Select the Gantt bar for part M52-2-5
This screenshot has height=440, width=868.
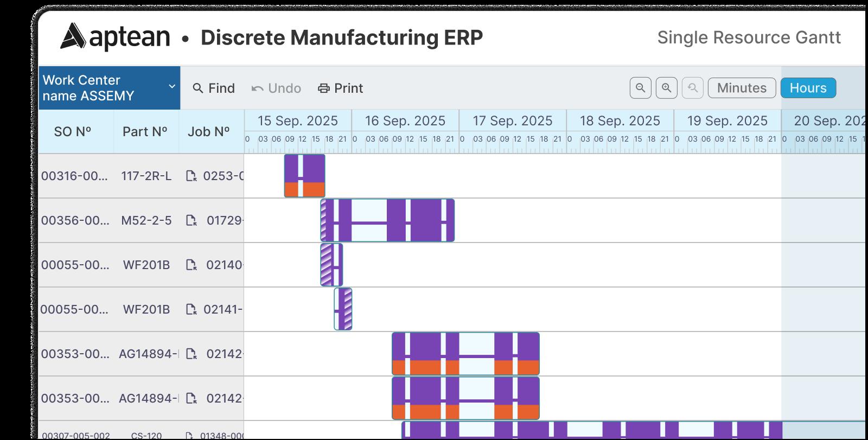coord(387,220)
